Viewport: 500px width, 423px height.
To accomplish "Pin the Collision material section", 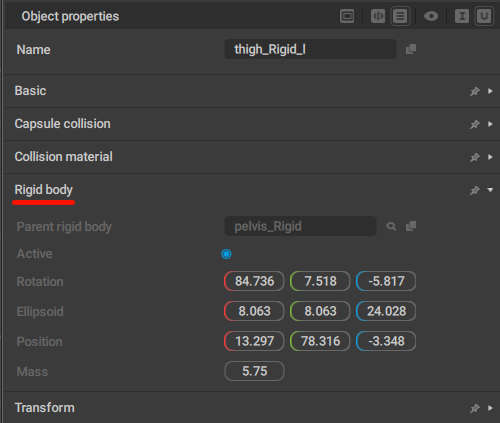I will (475, 157).
